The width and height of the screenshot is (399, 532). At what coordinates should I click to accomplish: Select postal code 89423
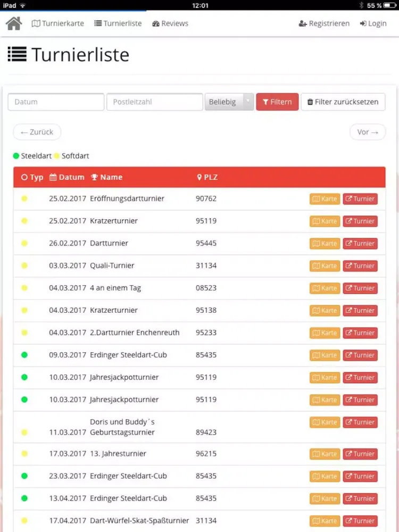(206, 432)
